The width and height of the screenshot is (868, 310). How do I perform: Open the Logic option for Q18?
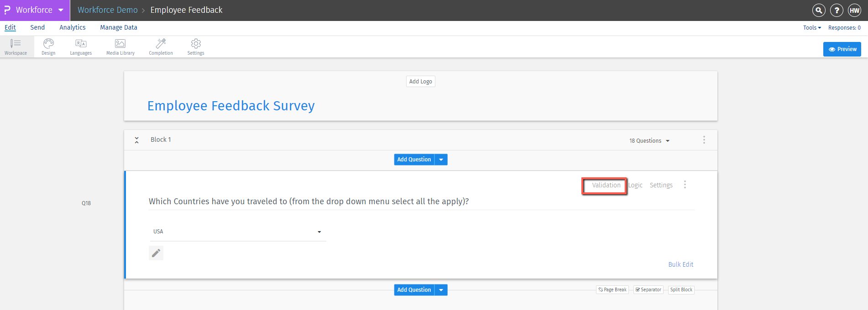(x=635, y=185)
